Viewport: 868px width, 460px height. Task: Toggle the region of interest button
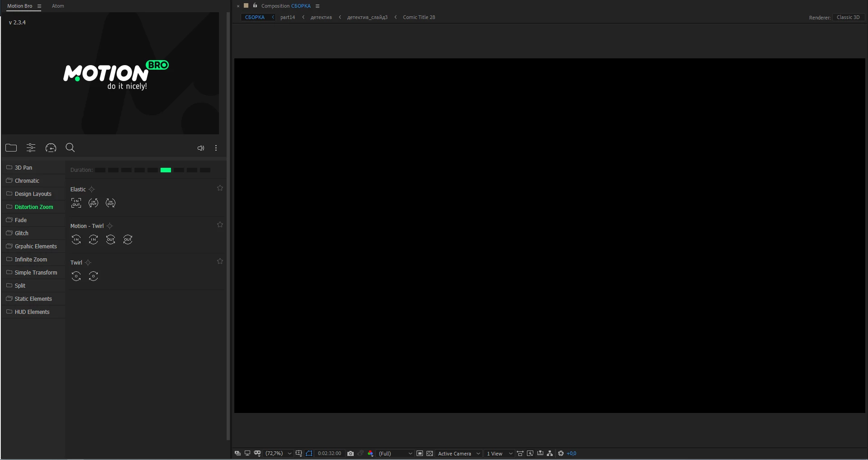tap(420, 453)
